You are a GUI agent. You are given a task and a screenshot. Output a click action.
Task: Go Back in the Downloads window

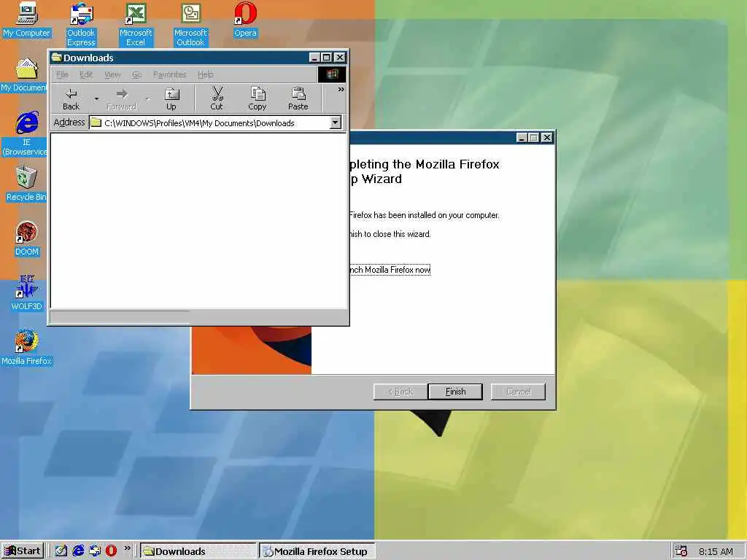(71, 99)
